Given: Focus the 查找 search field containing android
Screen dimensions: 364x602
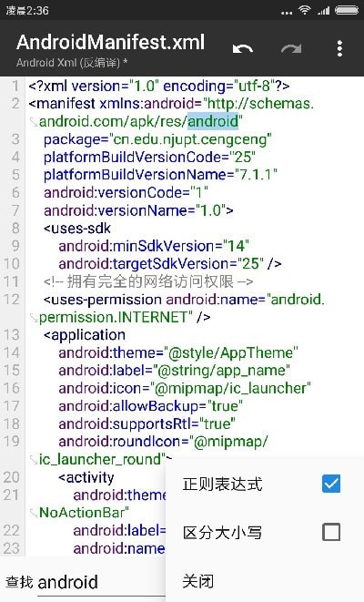Looking at the screenshot, I should [102, 583].
